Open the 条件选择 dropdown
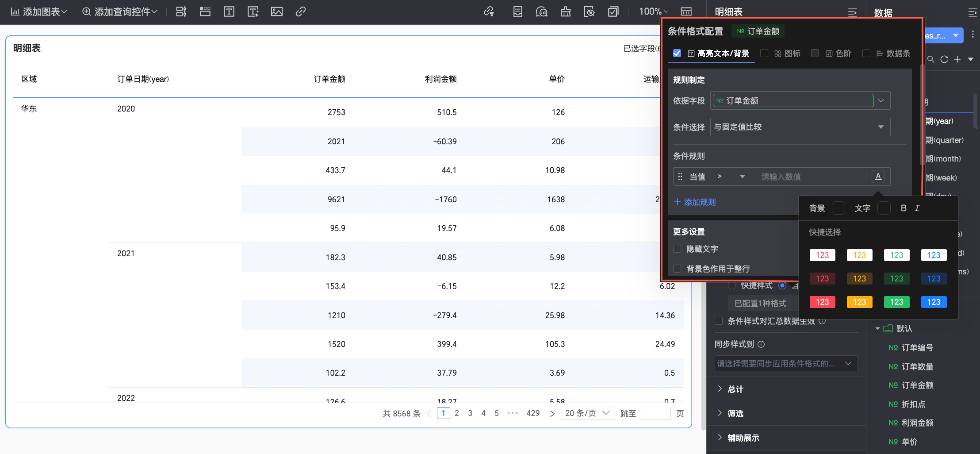This screenshot has width=980, height=454. [800, 127]
